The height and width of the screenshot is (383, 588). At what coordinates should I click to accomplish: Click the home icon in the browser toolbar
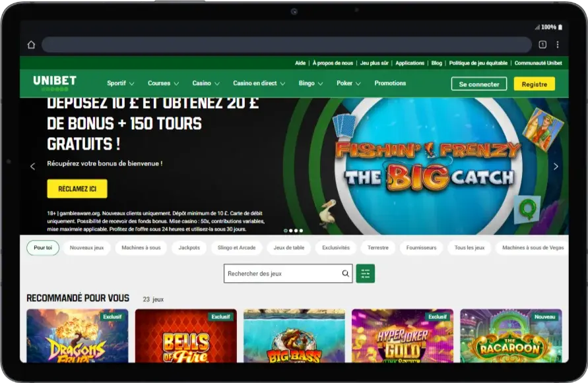[31, 44]
